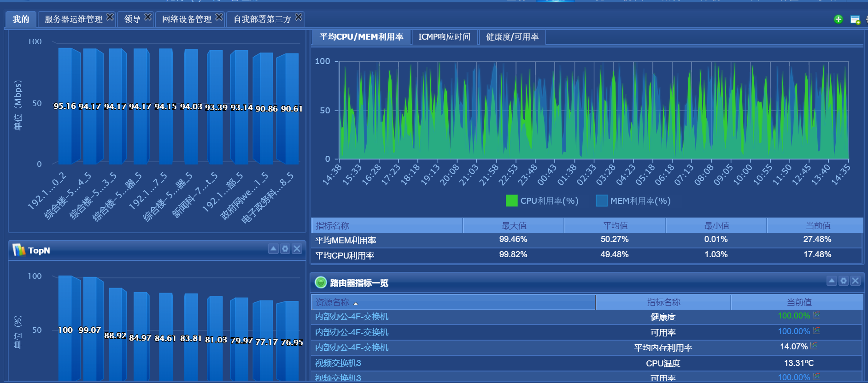Toggle MEM利用率(%) legend blue swatch

(x=601, y=200)
